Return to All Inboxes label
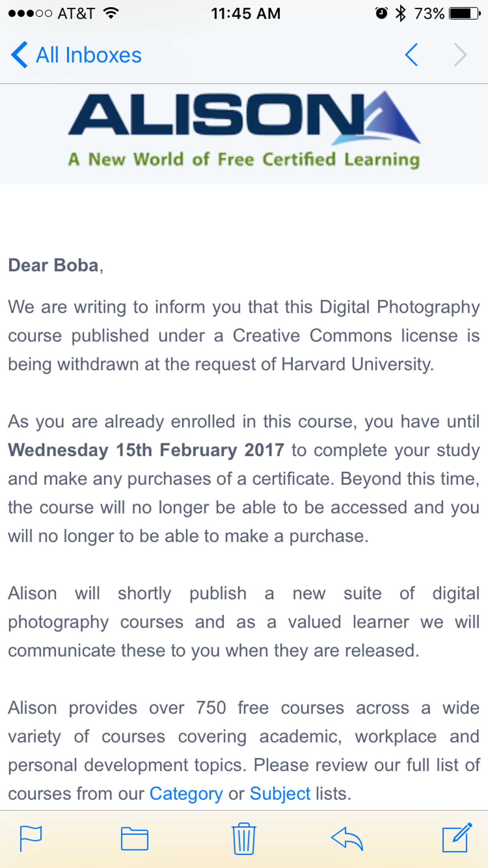The width and height of the screenshot is (488, 868). point(89,55)
